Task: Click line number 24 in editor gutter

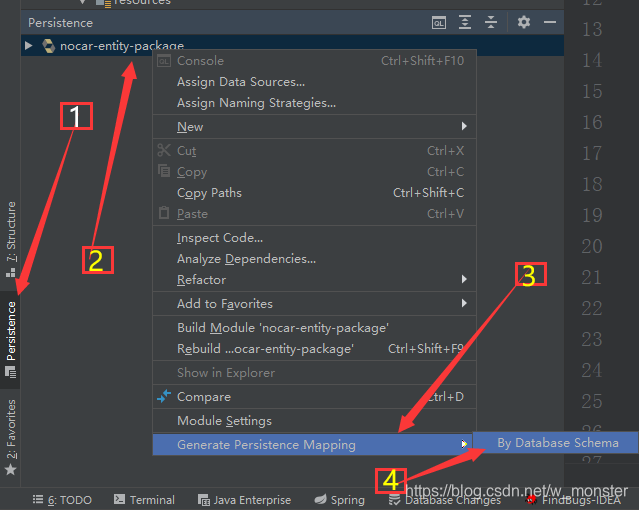Action: (592, 370)
